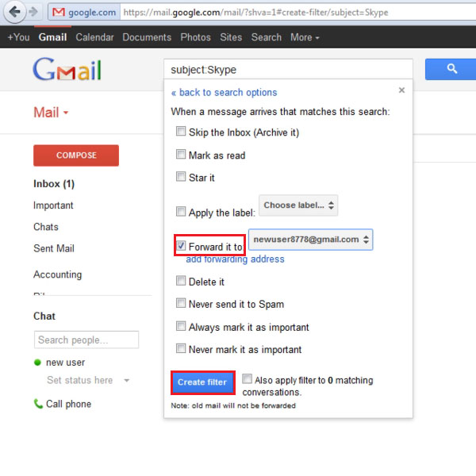Viewport: 476px width, 476px height.
Task: Open Sites in the Google bar
Action: tap(231, 37)
